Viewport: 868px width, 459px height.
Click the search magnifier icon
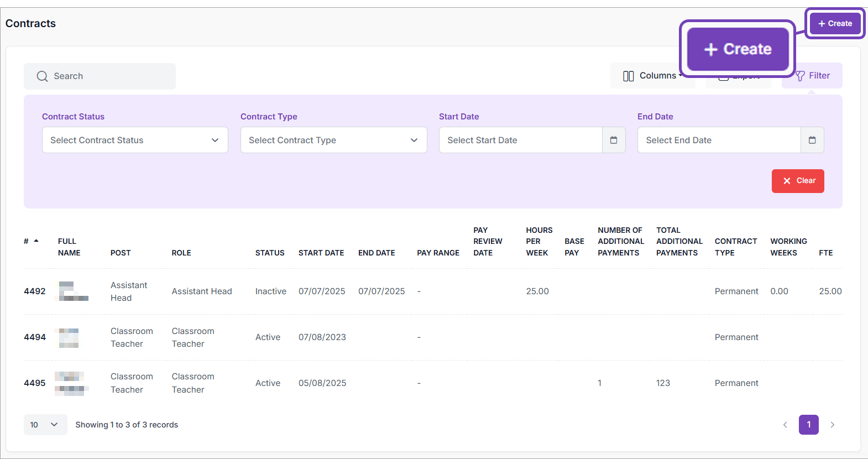click(43, 76)
